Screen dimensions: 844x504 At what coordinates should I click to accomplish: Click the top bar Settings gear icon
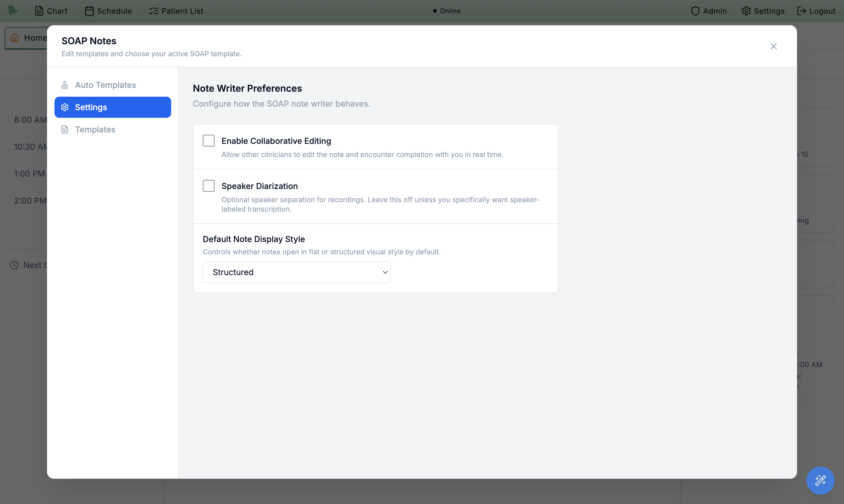click(x=746, y=11)
